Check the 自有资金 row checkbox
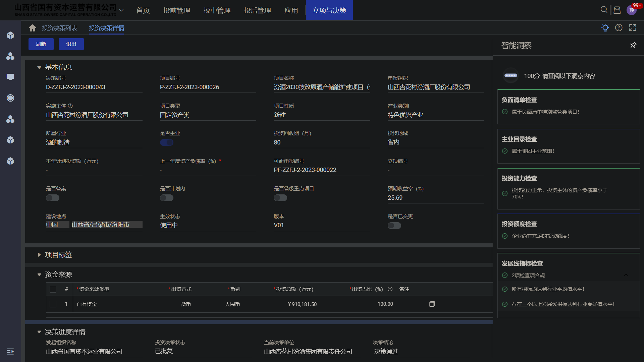Image resolution: width=644 pixels, height=362 pixels. (x=53, y=304)
